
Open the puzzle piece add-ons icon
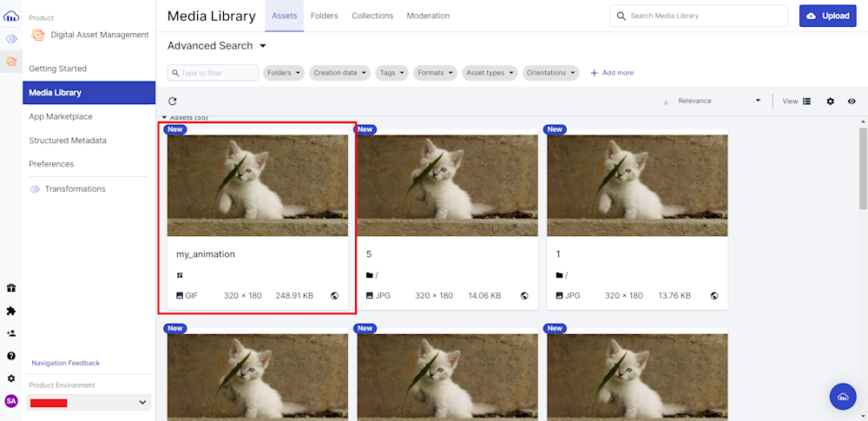(11, 311)
